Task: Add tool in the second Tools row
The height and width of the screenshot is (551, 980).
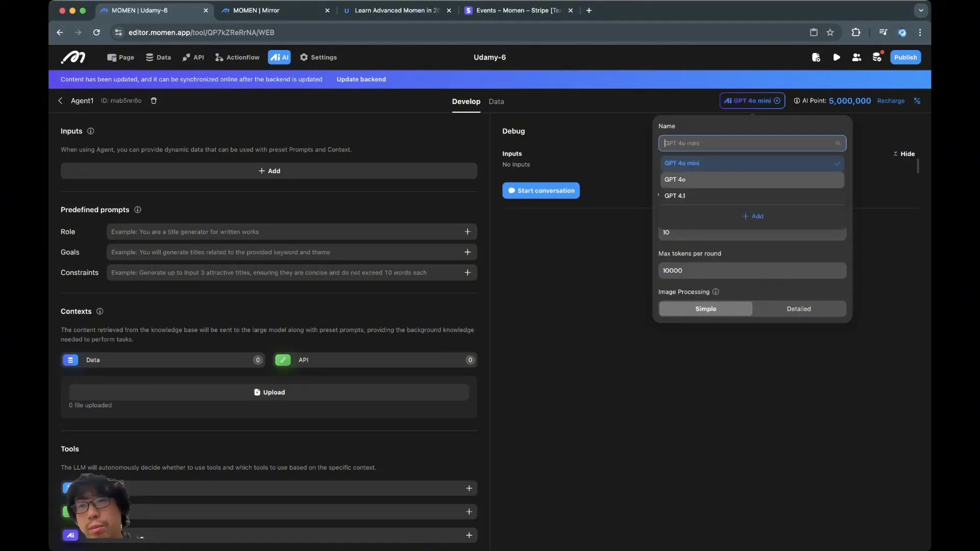Action: coord(469,512)
